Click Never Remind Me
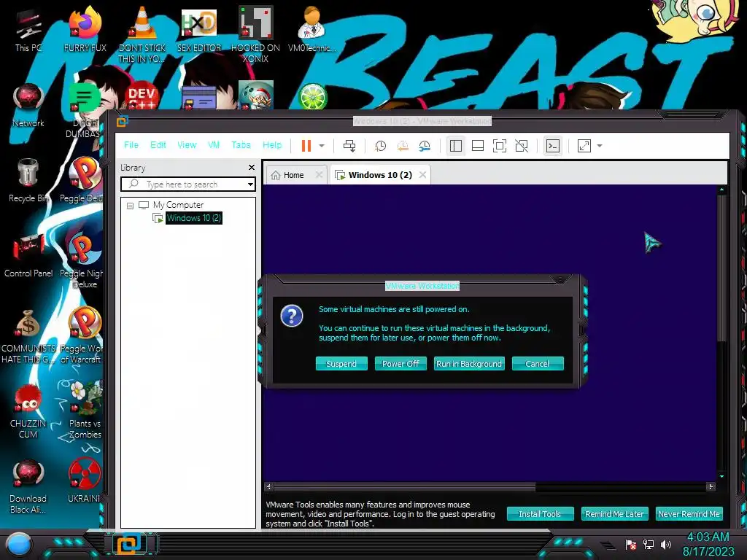 pyautogui.click(x=689, y=514)
